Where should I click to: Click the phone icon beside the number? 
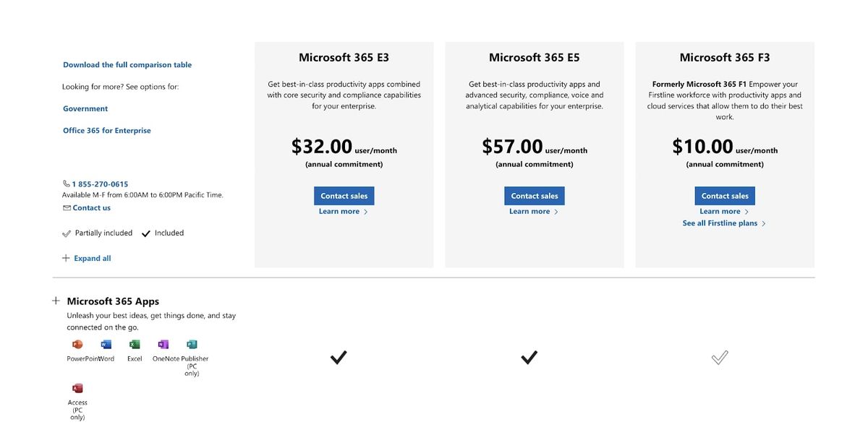click(66, 183)
